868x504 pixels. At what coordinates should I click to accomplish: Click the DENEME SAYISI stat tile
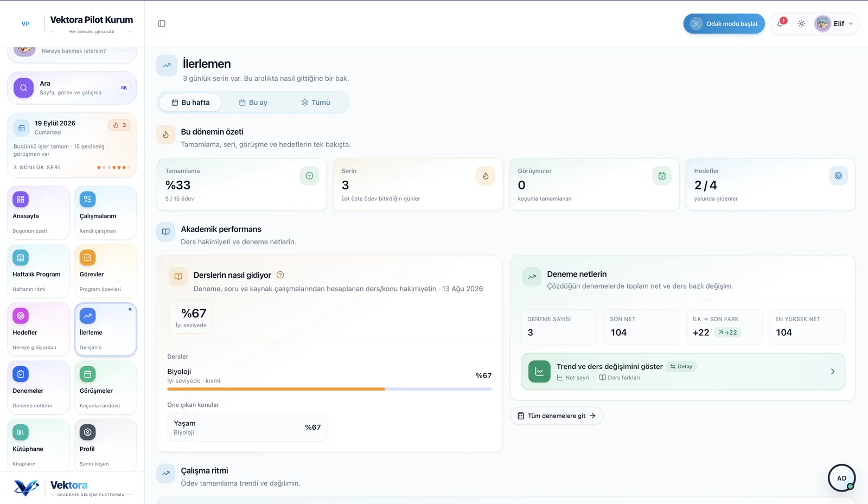click(559, 327)
